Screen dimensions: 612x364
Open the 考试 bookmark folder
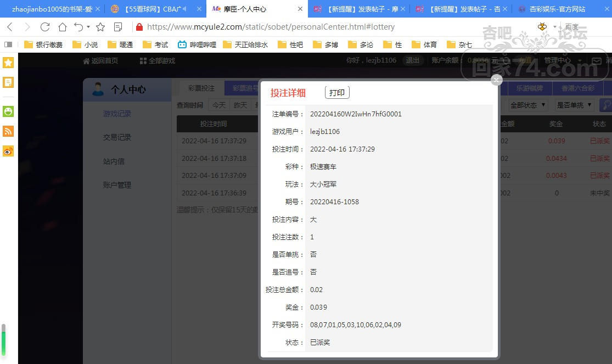click(155, 44)
